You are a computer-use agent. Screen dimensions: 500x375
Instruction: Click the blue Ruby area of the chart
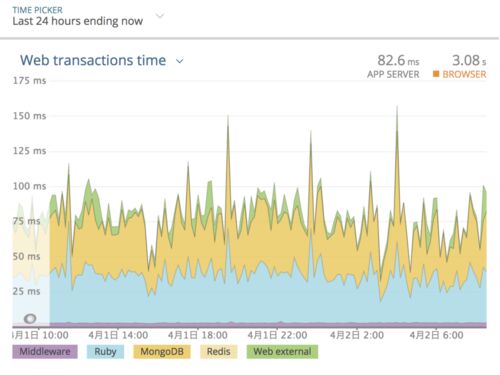click(267, 300)
